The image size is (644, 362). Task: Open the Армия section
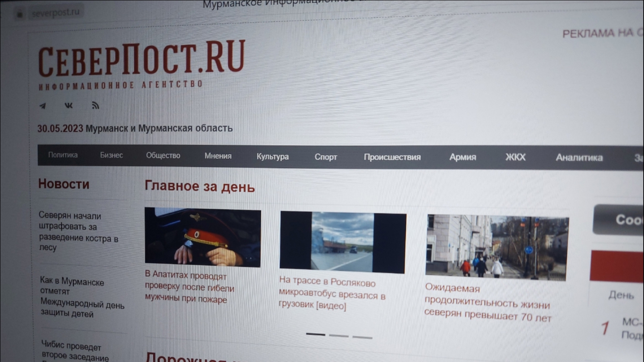point(462,157)
